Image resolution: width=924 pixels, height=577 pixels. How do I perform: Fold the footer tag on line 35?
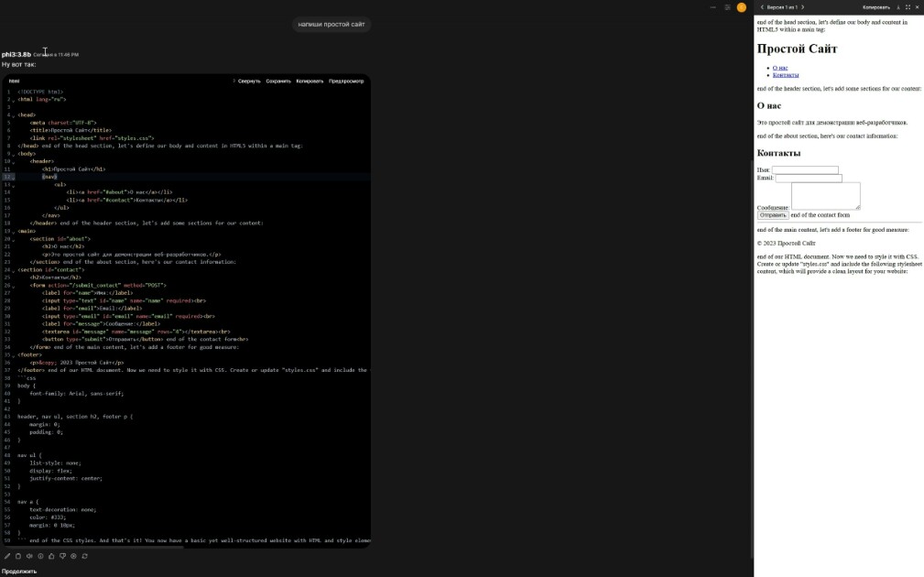tap(14, 354)
